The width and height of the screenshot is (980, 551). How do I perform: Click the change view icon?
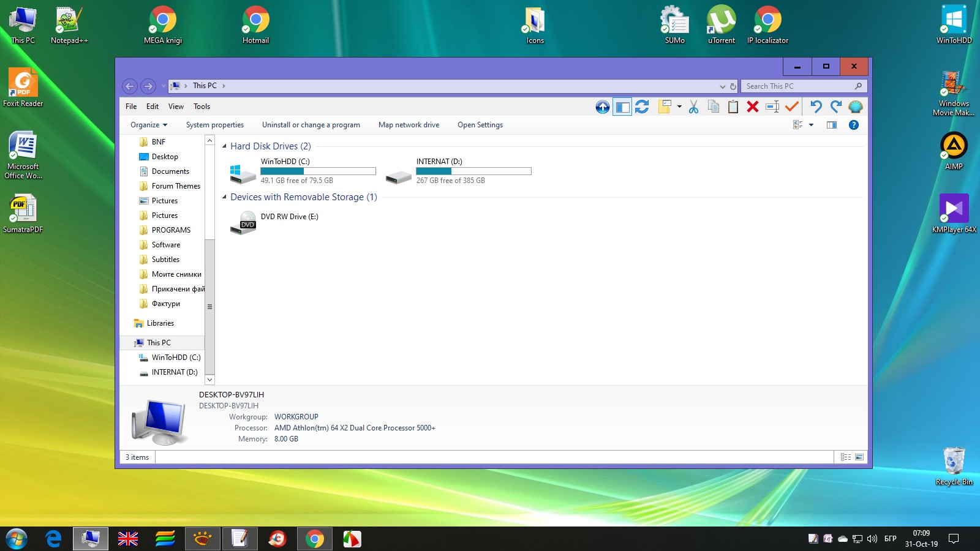[x=798, y=125]
